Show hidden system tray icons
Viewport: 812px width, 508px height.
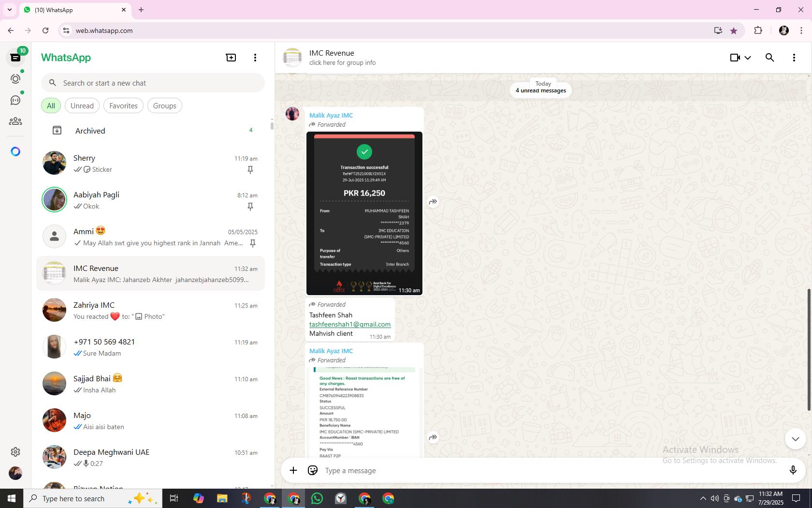[x=703, y=498]
